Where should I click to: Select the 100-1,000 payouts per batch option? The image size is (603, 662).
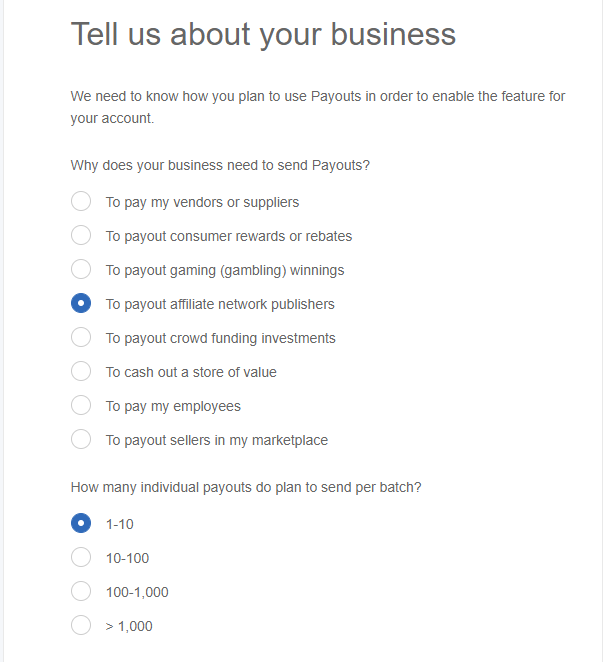[x=81, y=592]
